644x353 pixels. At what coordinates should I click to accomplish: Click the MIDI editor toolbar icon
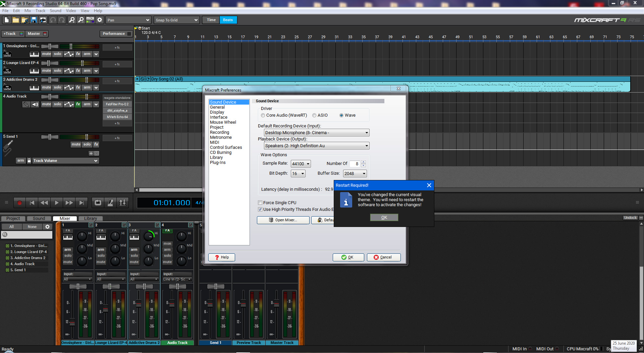click(90, 20)
